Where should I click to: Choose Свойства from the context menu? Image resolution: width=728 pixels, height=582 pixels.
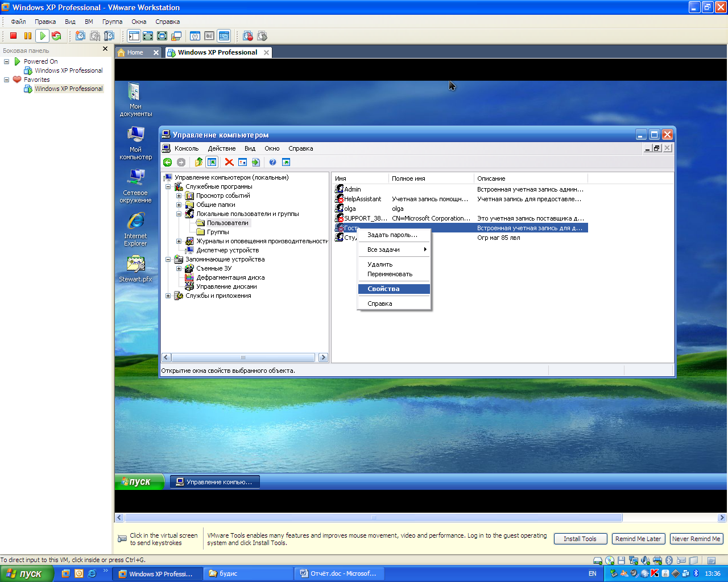click(394, 289)
